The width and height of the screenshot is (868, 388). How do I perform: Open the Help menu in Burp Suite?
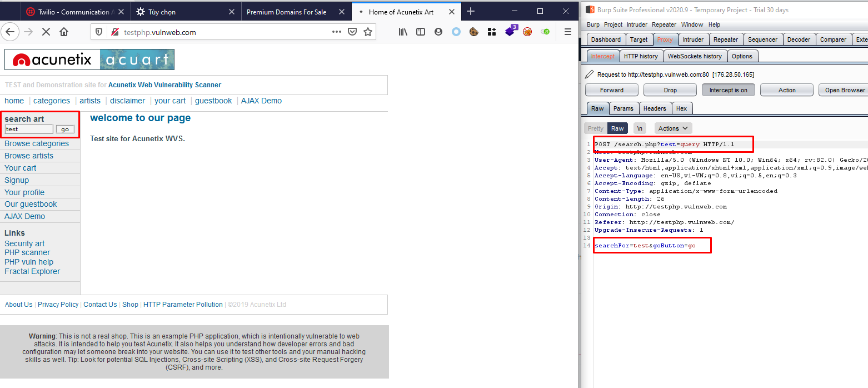tap(714, 24)
